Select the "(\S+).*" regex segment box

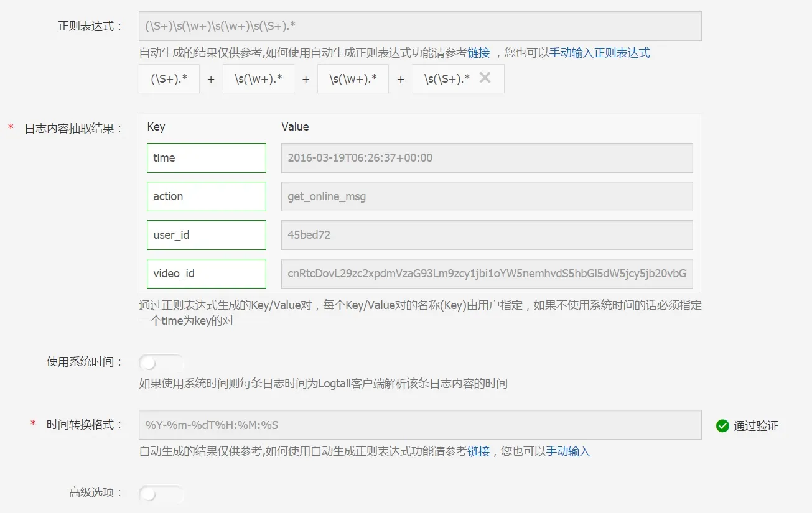coord(169,78)
